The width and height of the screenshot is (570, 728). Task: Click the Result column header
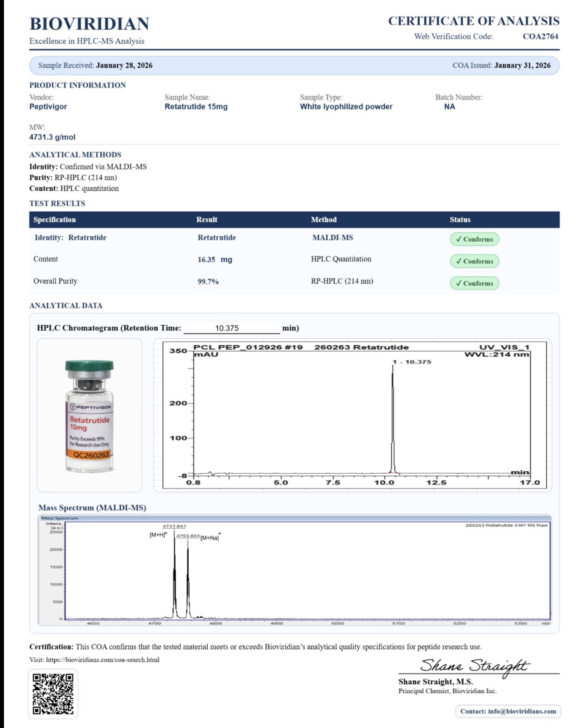[206, 220]
